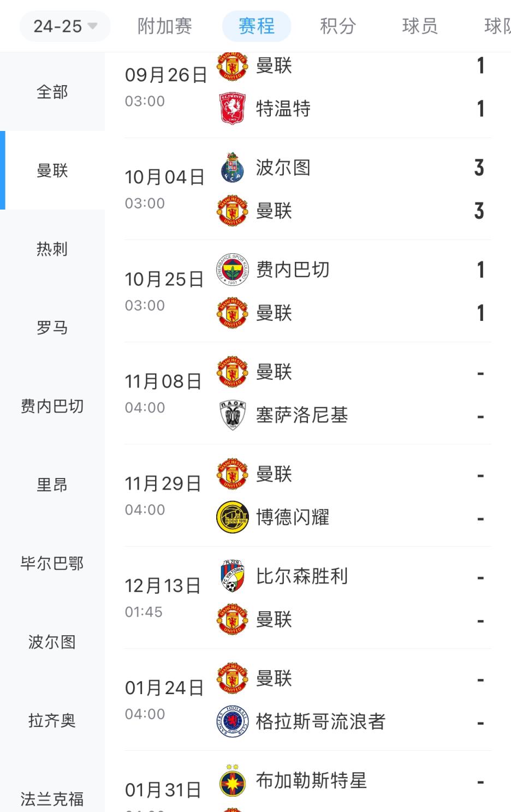Select 全部 in the team sidebar
Screen dimensions: 511x812
(x=52, y=92)
